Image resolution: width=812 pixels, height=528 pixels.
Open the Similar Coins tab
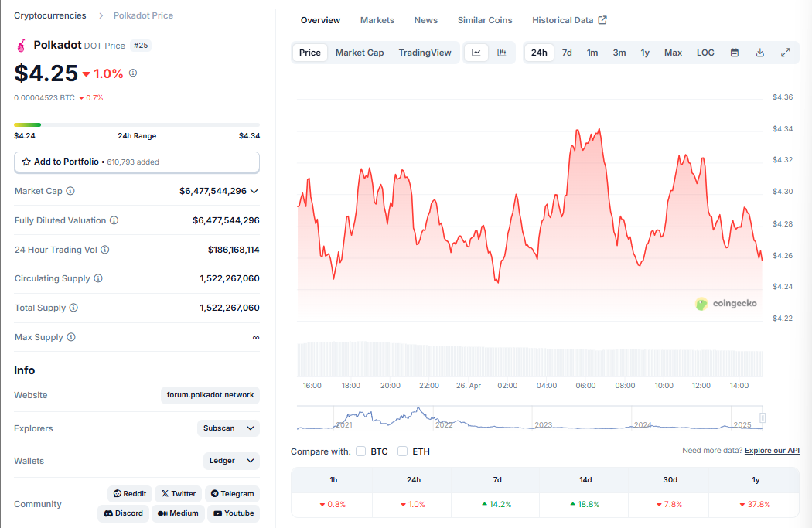(485, 20)
